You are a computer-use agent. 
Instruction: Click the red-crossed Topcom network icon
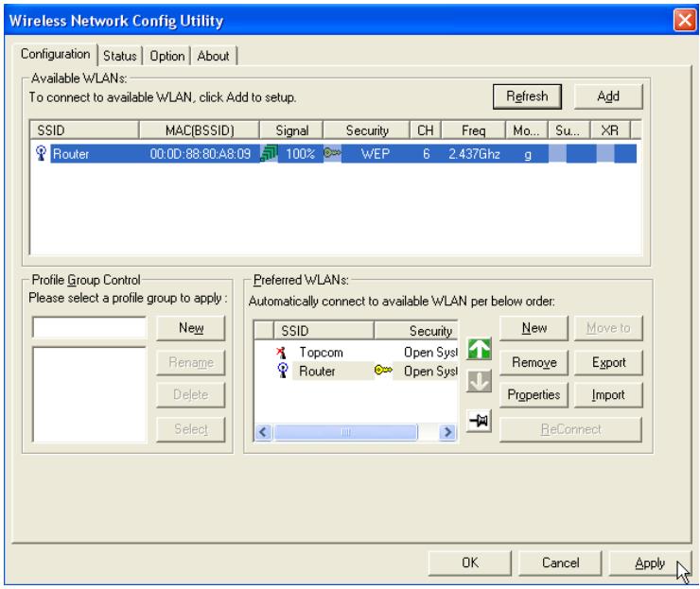pyautogui.click(x=281, y=353)
